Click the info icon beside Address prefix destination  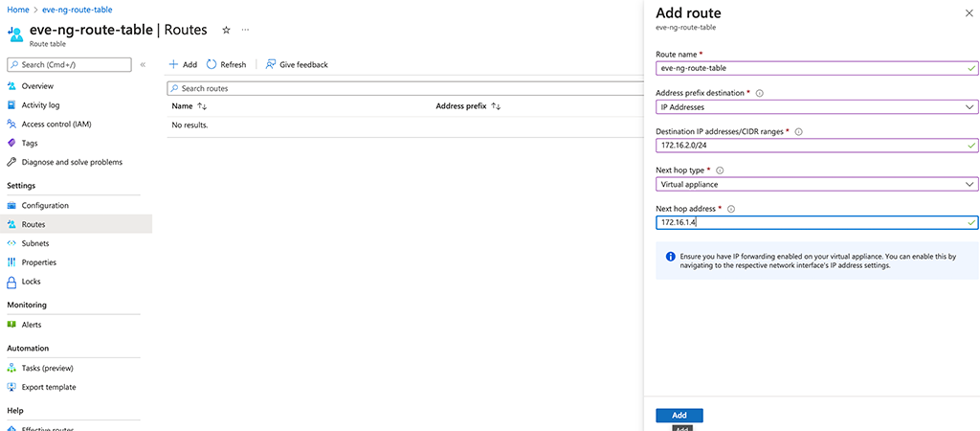pyautogui.click(x=760, y=93)
